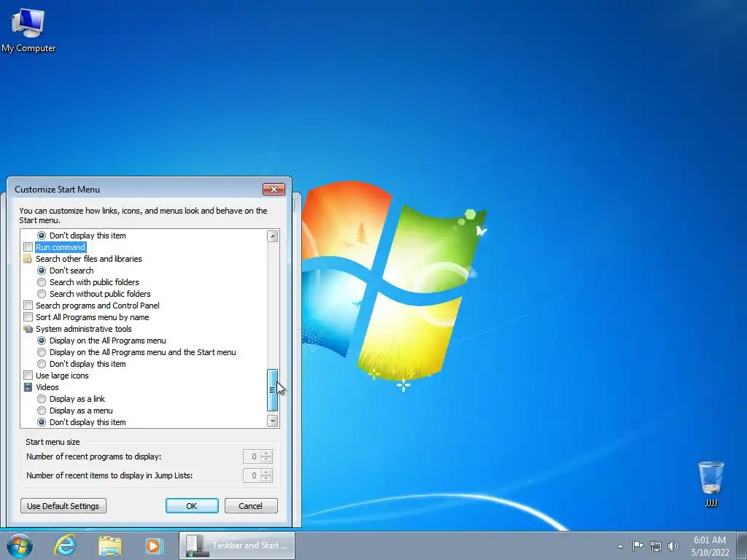
Task: Click the list scrollbar thumb
Action: pos(273,390)
